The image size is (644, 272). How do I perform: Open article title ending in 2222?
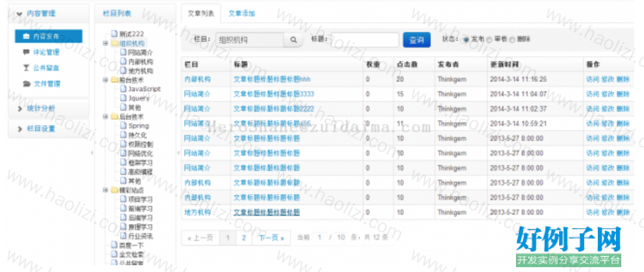point(274,109)
